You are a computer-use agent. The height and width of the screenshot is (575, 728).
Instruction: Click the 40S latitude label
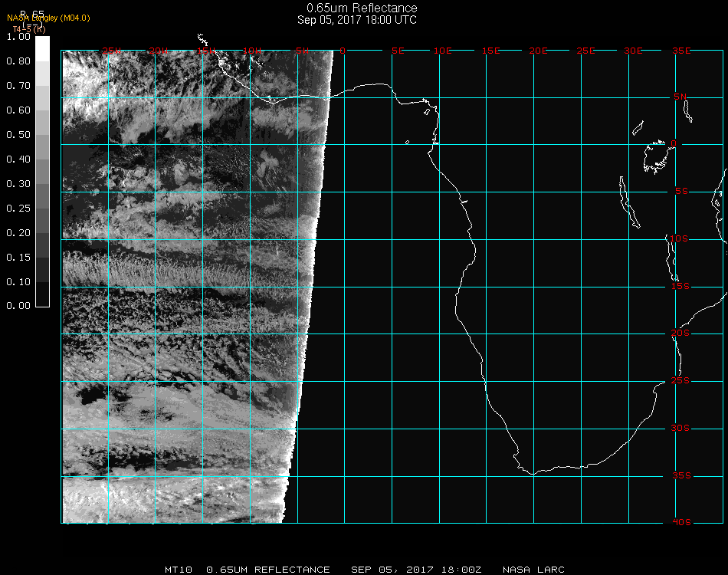681,523
